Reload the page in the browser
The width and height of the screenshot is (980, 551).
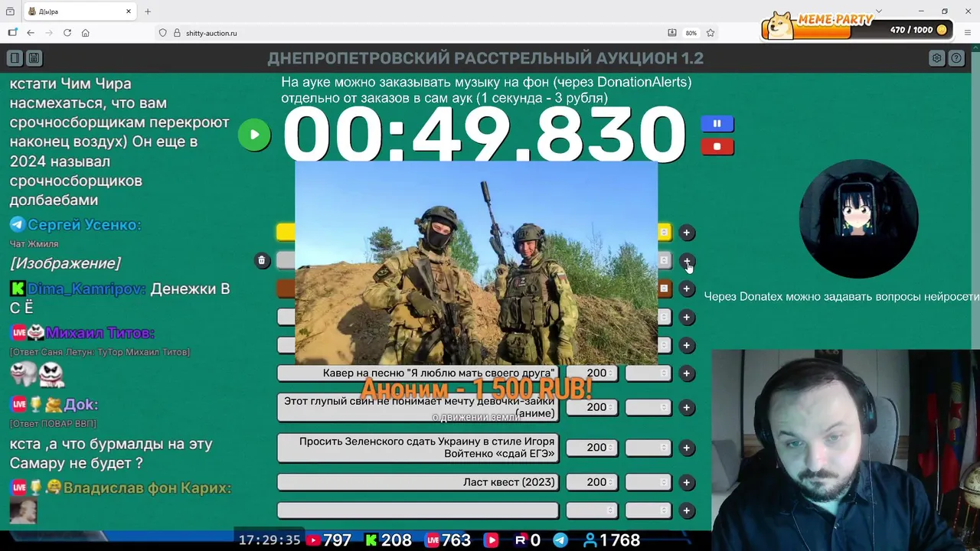[x=67, y=33]
